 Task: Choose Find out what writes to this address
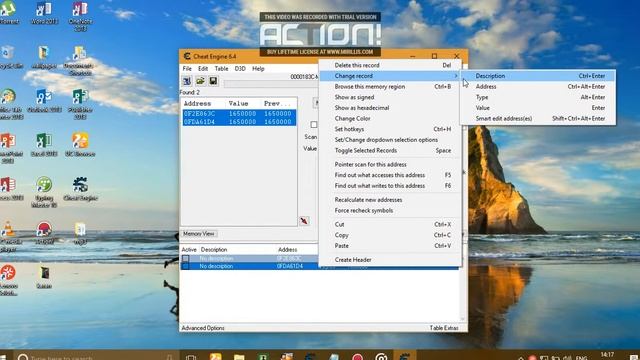click(x=390, y=186)
